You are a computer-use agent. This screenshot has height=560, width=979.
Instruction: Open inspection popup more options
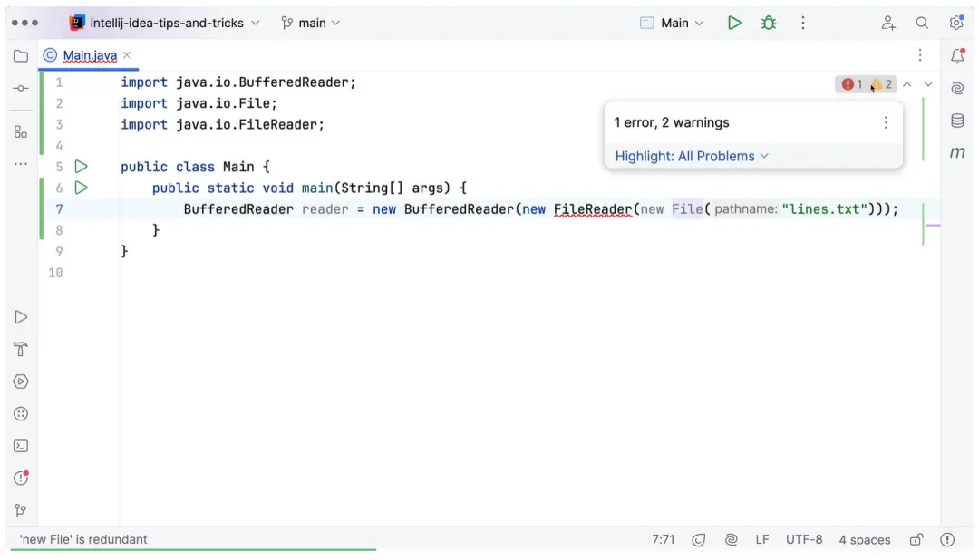[886, 122]
